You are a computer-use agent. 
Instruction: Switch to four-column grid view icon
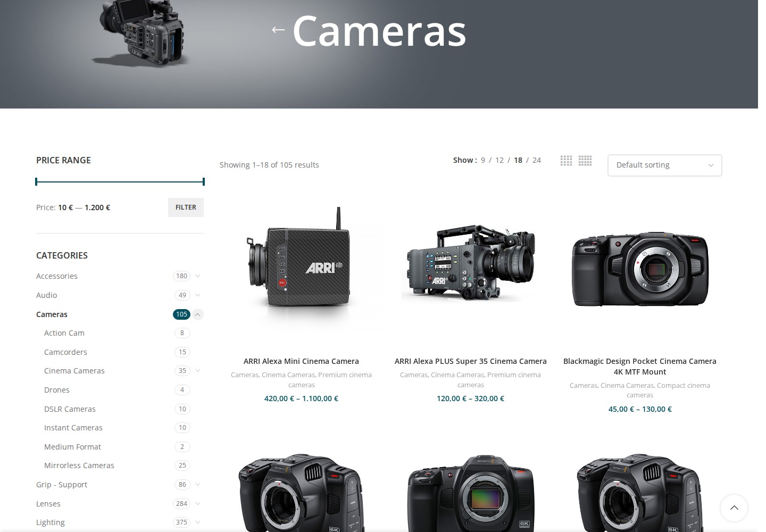585,160
